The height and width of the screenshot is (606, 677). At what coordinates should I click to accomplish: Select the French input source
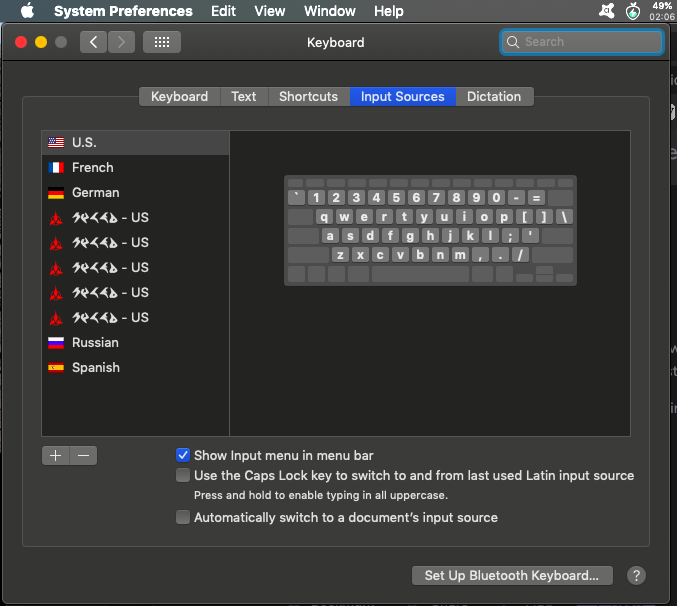136,167
